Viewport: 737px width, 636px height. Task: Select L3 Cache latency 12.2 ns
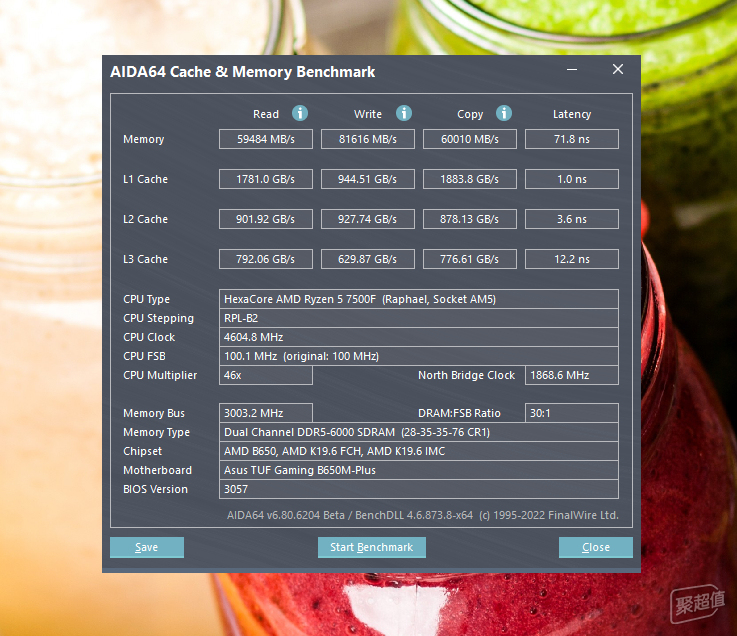pos(572,259)
